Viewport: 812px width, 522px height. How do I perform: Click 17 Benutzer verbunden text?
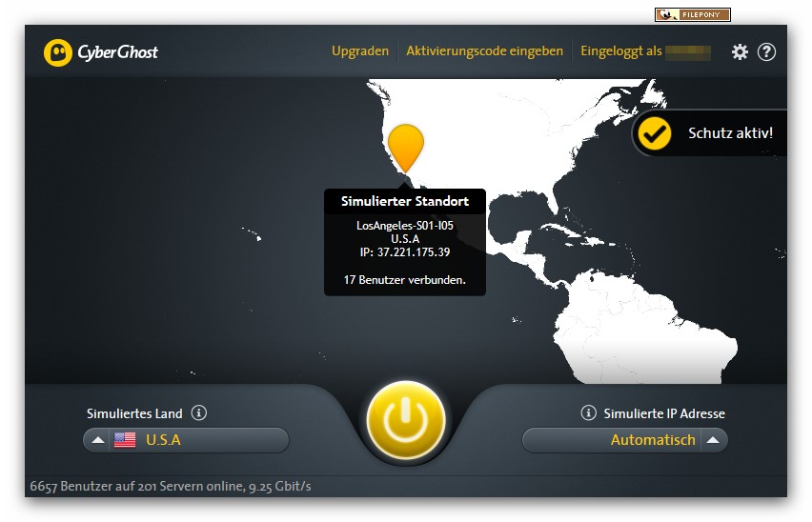pos(405,280)
